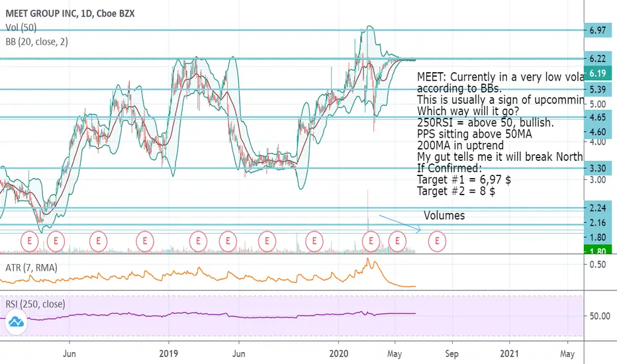Click the 2019 label on time axis

pos(168,353)
